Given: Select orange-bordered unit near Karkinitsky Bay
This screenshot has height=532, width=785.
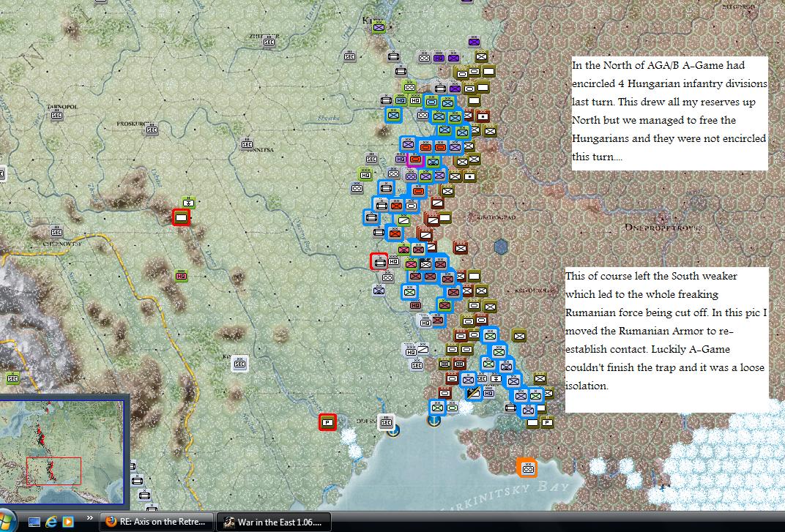Looking at the screenshot, I should [x=527, y=468].
